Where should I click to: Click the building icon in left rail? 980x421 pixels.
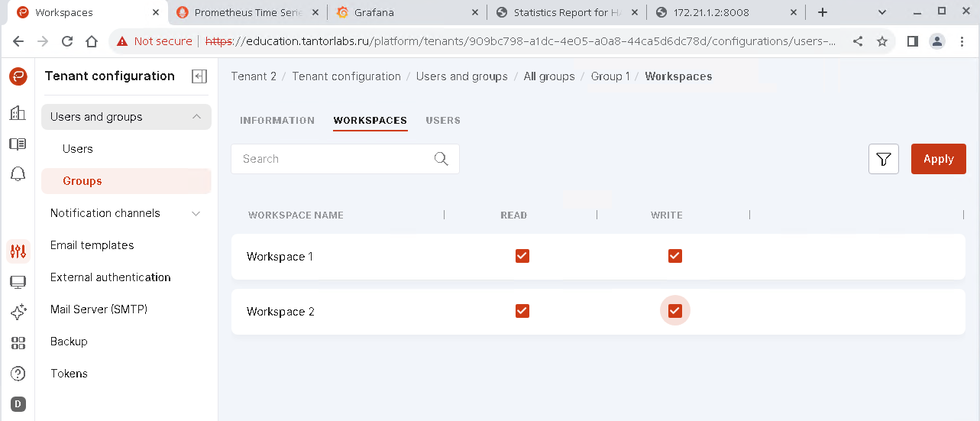coord(18,113)
